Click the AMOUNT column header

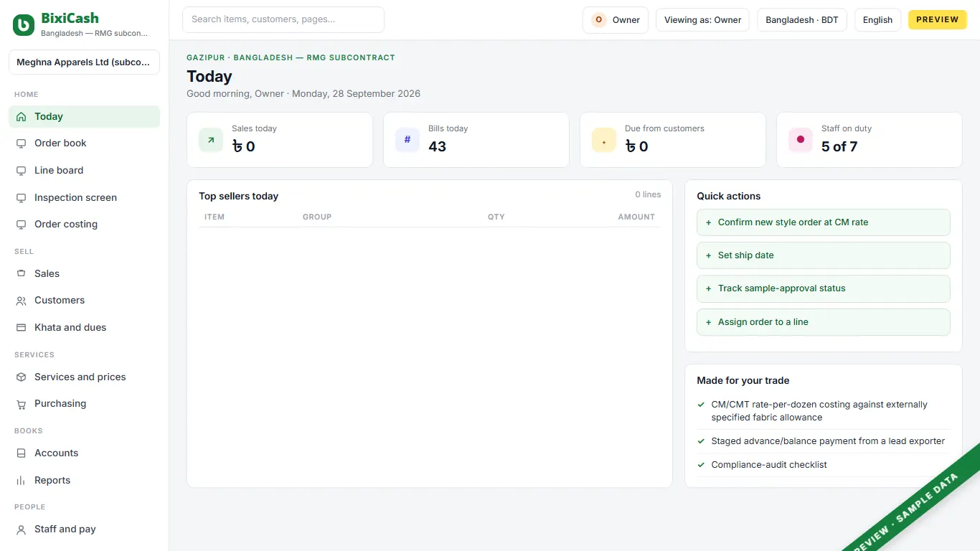click(x=636, y=217)
